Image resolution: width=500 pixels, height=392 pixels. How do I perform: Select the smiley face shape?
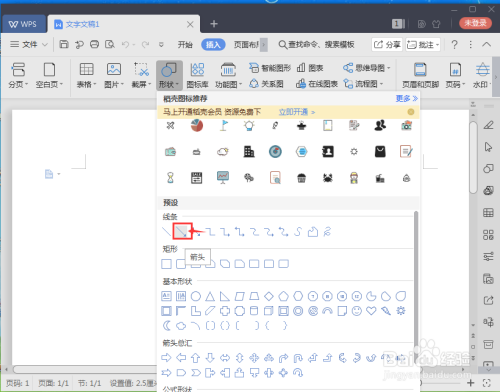click(357, 311)
